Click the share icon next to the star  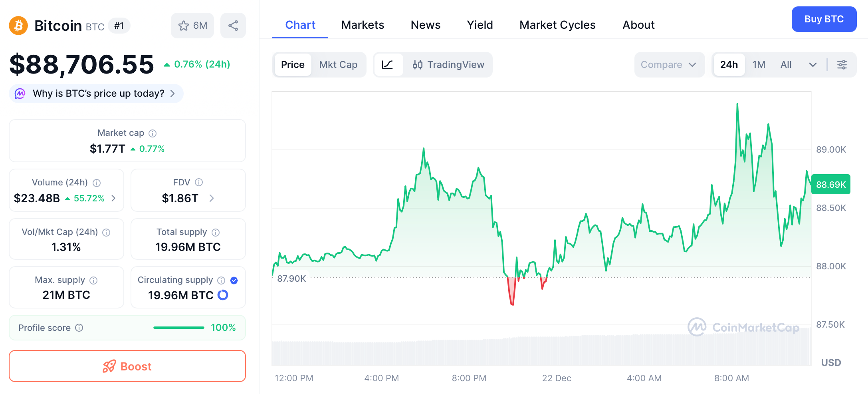[x=233, y=25]
